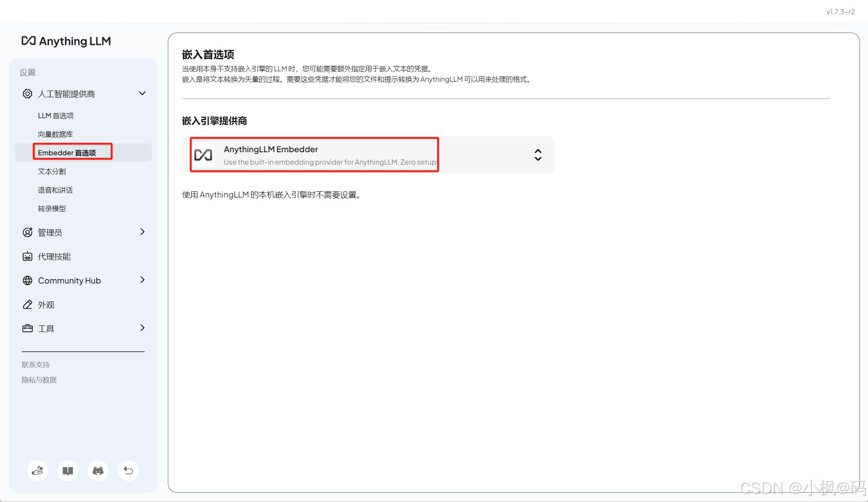The height and width of the screenshot is (502, 868).
Task: Open the Discord icon in sidebar footer
Action: tap(98, 471)
